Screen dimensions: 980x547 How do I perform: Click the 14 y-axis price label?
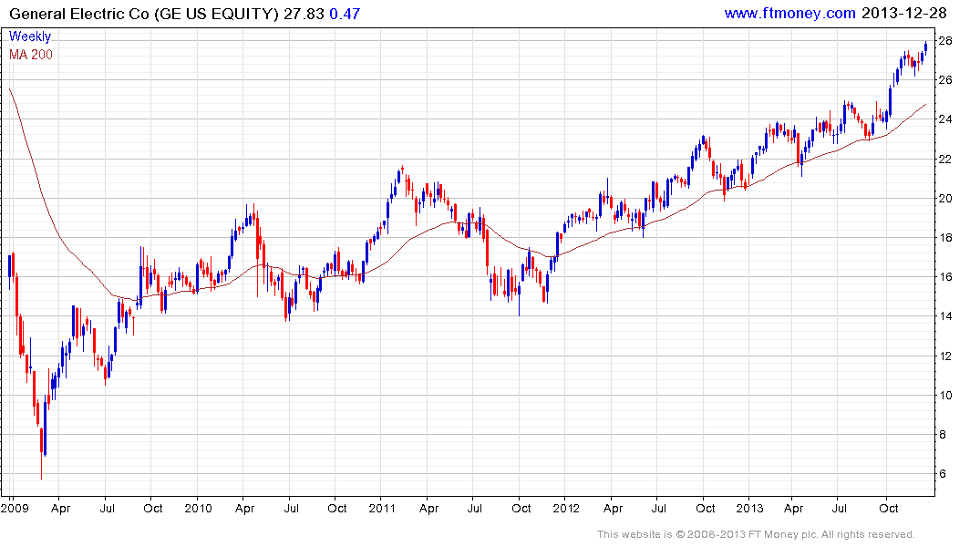(x=945, y=316)
